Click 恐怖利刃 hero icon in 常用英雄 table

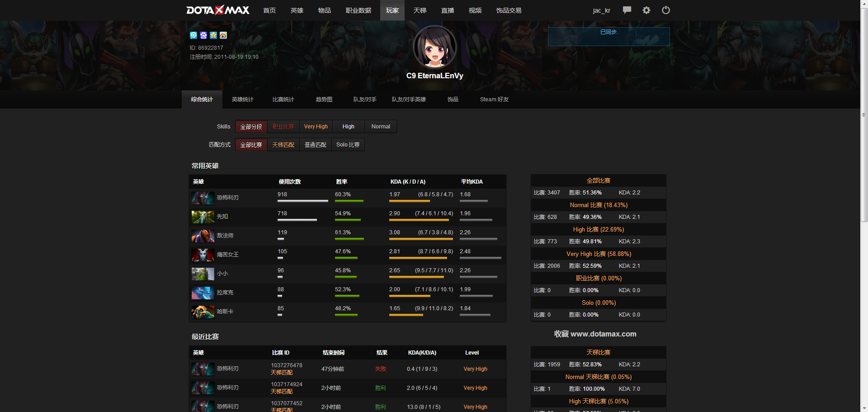tap(203, 198)
